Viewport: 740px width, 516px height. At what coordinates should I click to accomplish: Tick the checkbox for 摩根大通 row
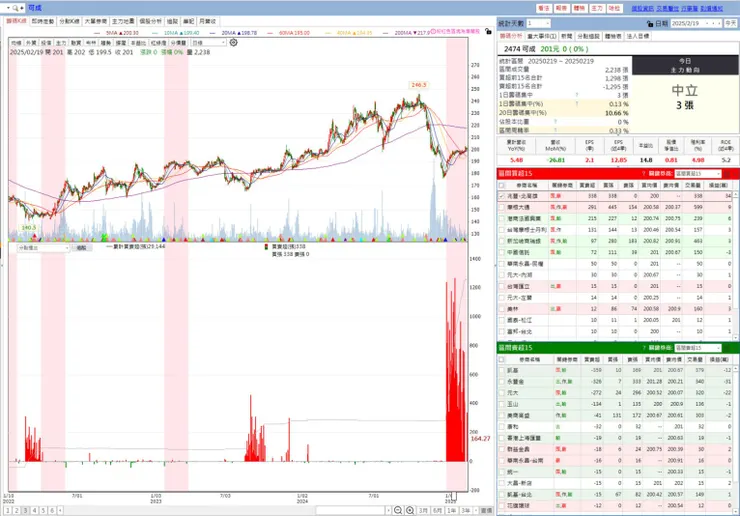click(502, 207)
